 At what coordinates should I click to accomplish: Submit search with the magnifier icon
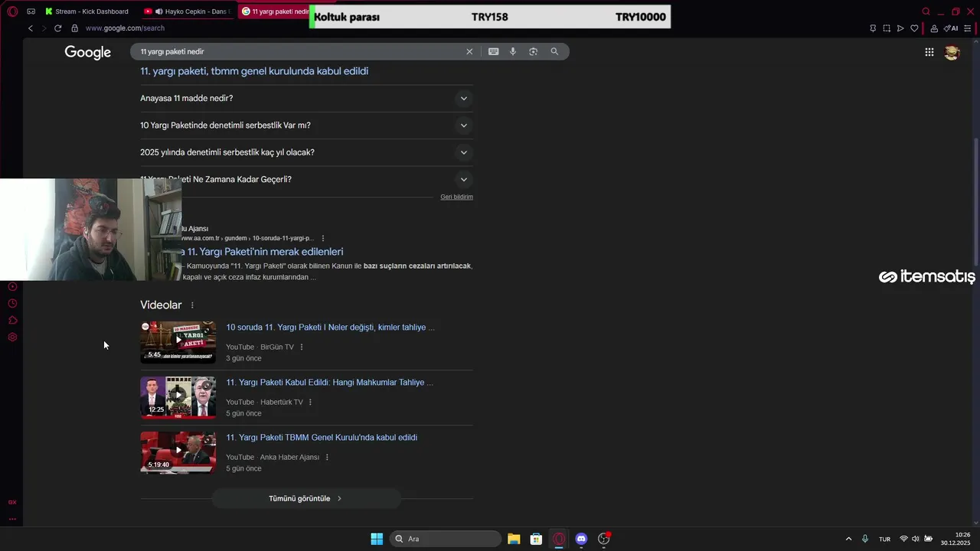point(554,51)
